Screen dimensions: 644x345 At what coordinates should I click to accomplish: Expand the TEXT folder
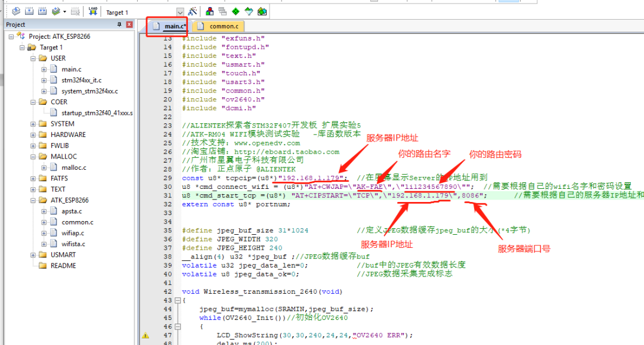[33, 189]
